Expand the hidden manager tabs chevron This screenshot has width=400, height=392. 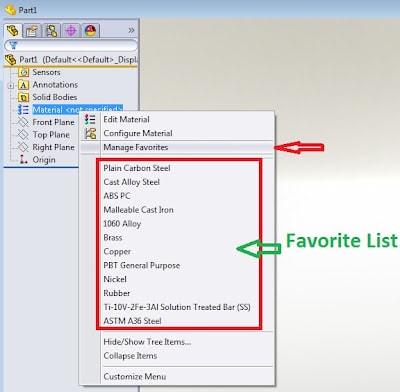click(131, 30)
